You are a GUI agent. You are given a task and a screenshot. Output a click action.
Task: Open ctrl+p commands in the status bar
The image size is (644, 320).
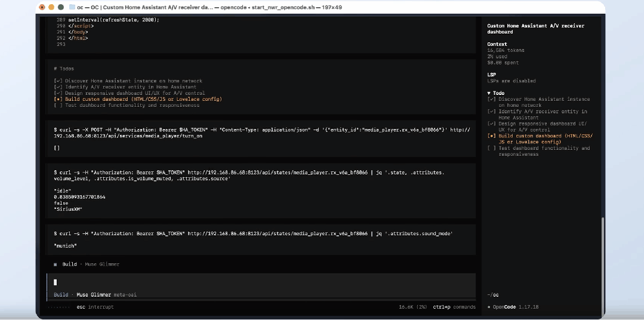[x=454, y=307]
